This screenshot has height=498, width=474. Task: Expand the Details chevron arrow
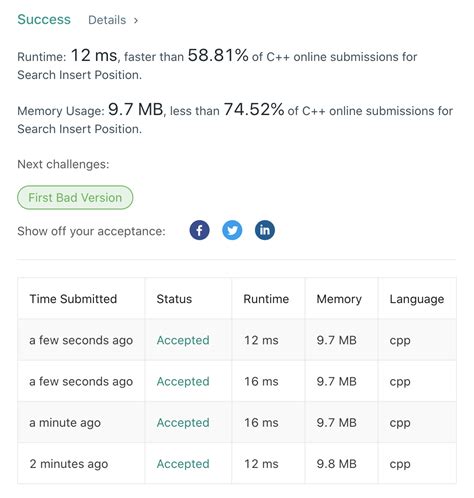tap(136, 20)
